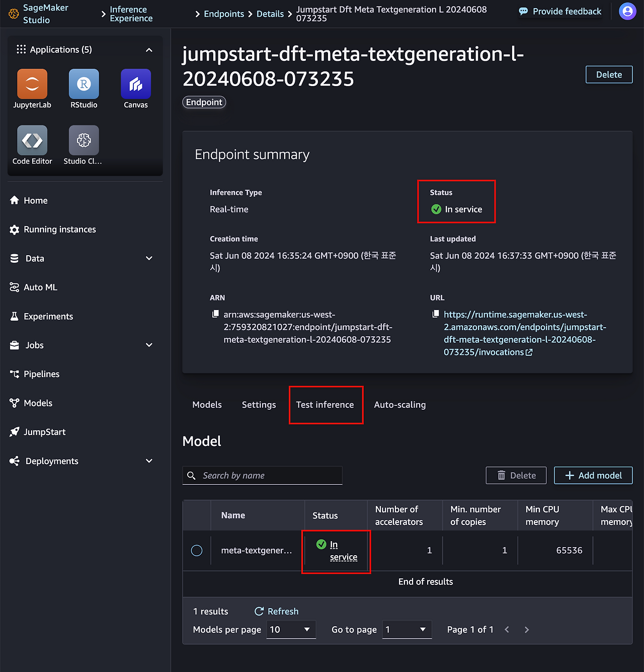Click the In service status in model row
This screenshot has height=672, width=644.
pyautogui.click(x=344, y=551)
